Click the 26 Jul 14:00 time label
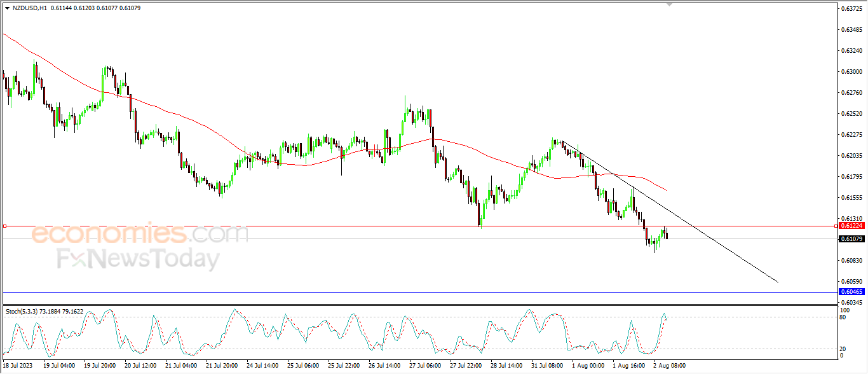Image resolution: width=868 pixels, height=374 pixels. pyautogui.click(x=384, y=366)
